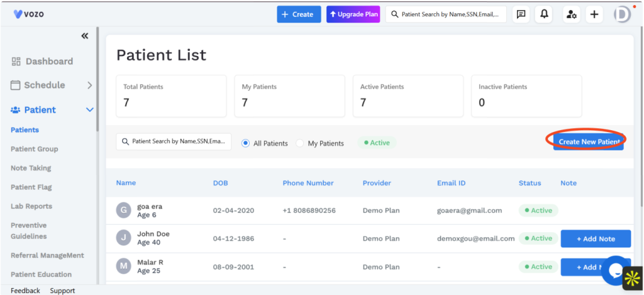The image size is (644, 295).
Task: Open the live chat bubble widget
Action: click(x=616, y=270)
